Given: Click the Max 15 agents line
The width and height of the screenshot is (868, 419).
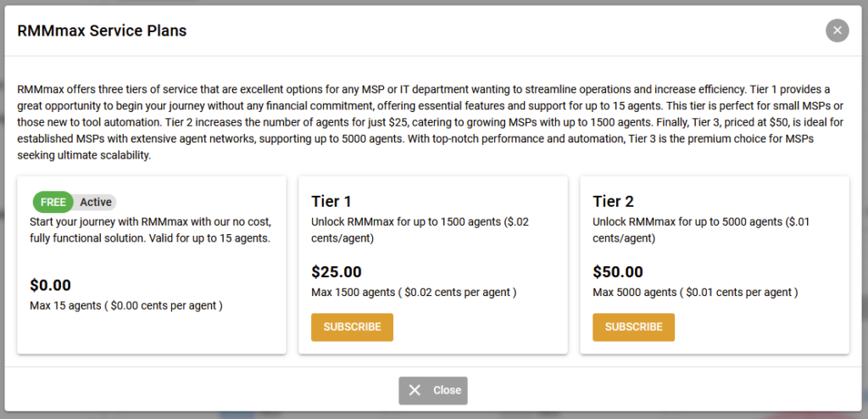Looking at the screenshot, I should click(126, 305).
